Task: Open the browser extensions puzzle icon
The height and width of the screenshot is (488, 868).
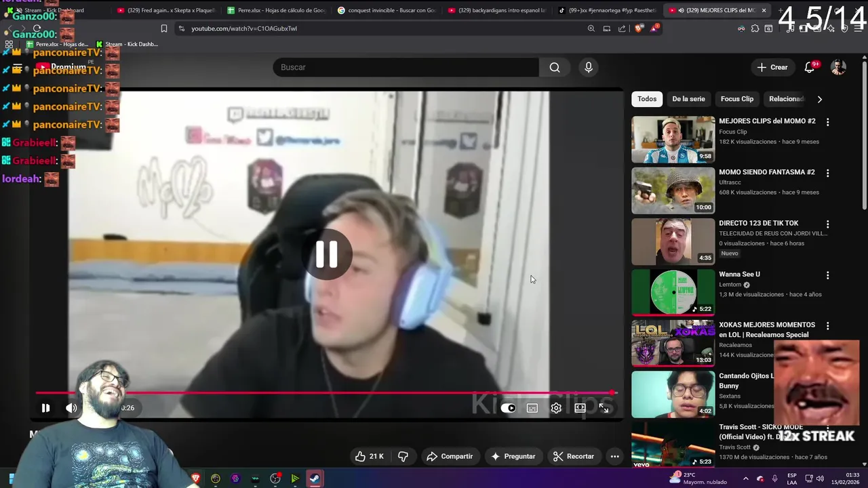Action: click(755, 28)
